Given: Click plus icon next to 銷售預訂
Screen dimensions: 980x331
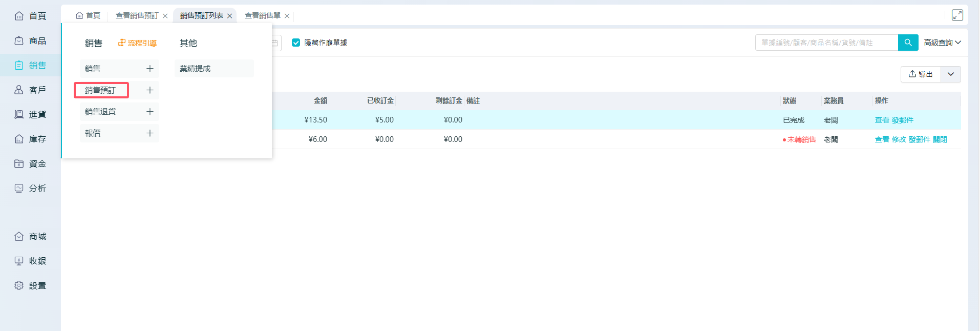Looking at the screenshot, I should tap(150, 90).
